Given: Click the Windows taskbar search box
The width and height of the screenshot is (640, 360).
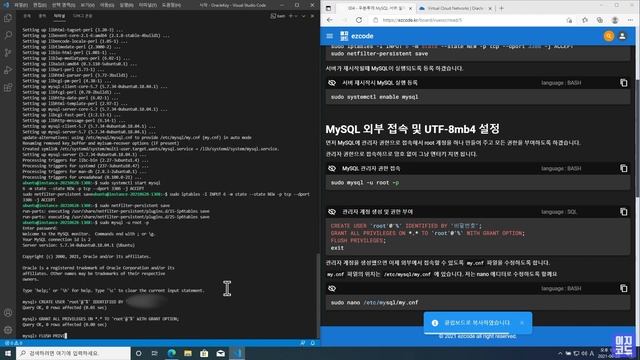Looking at the screenshot, I should point(73,353).
